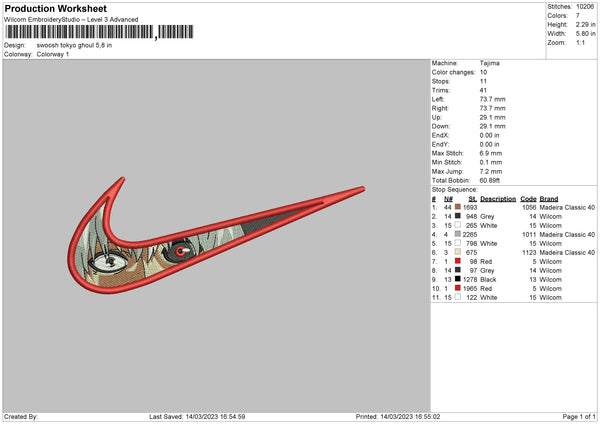Click the black swatch in stop row 9
The image size is (600, 424).
click(458, 279)
